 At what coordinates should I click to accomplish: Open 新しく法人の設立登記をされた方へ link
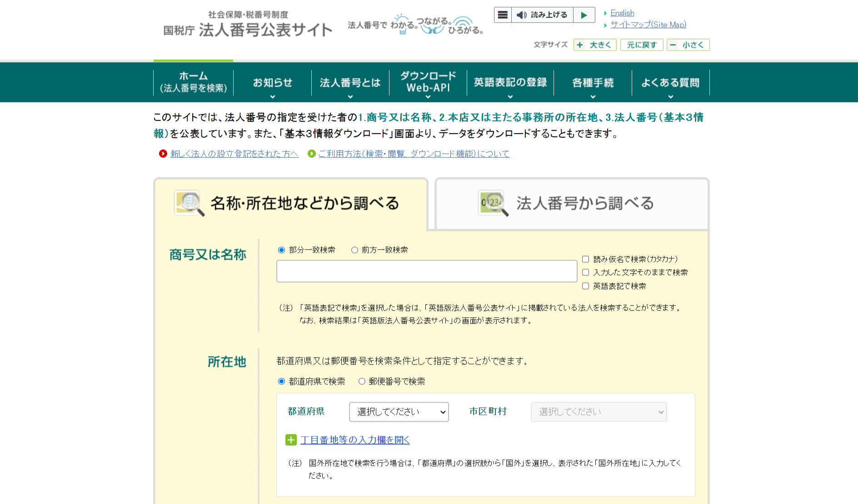(234, 154)
